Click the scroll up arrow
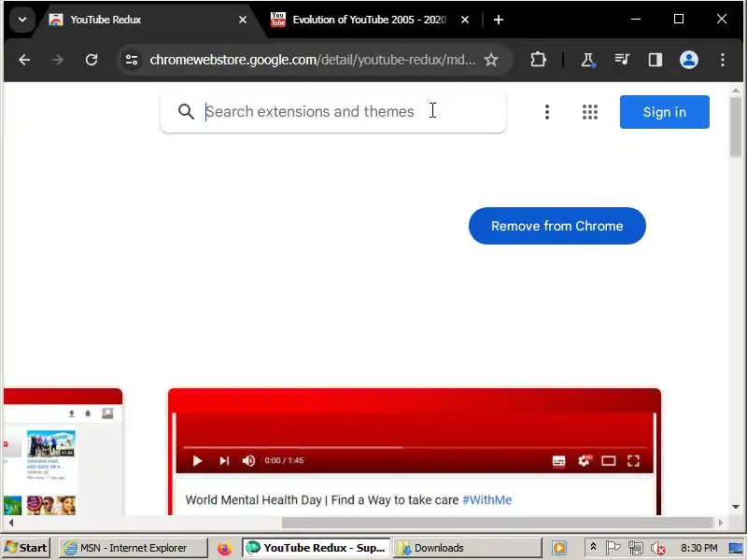The image size is (747, 560). click(736, 90)
